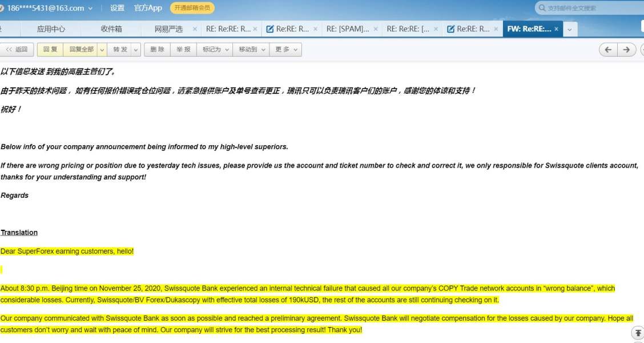Expand the tab overflow dropdown arrow
The width and height of the screenshot is (644, 343).
tap(570, 29)
